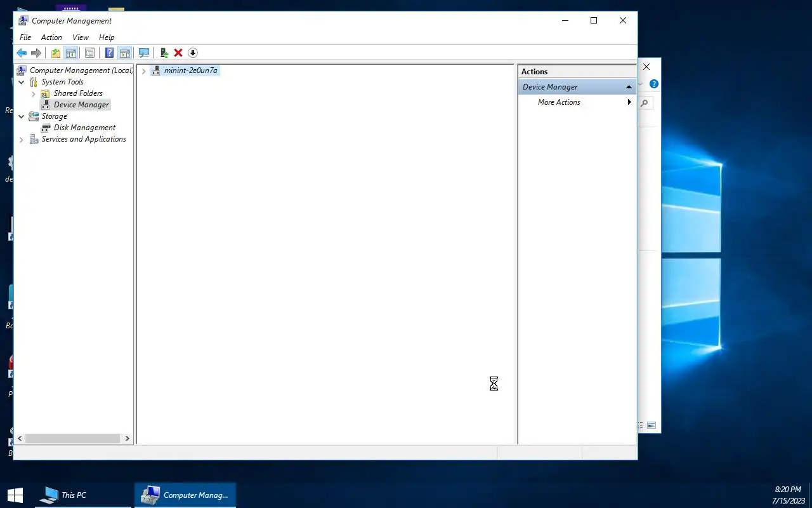The image size is (812, 508).
Task: Open the Action menu
Action: pyautogui.click(x=51, y=37)
